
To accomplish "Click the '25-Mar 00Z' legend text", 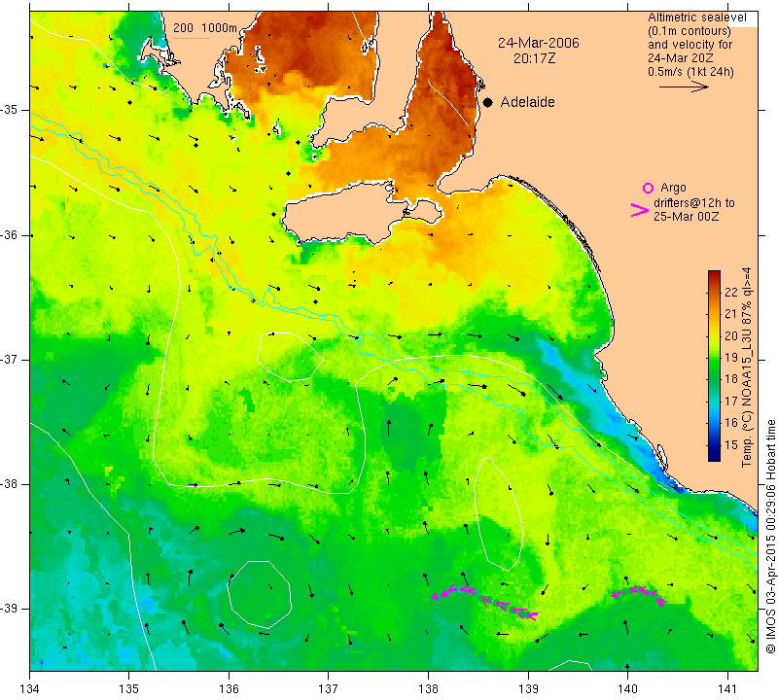I will click(x=686, y=216).
